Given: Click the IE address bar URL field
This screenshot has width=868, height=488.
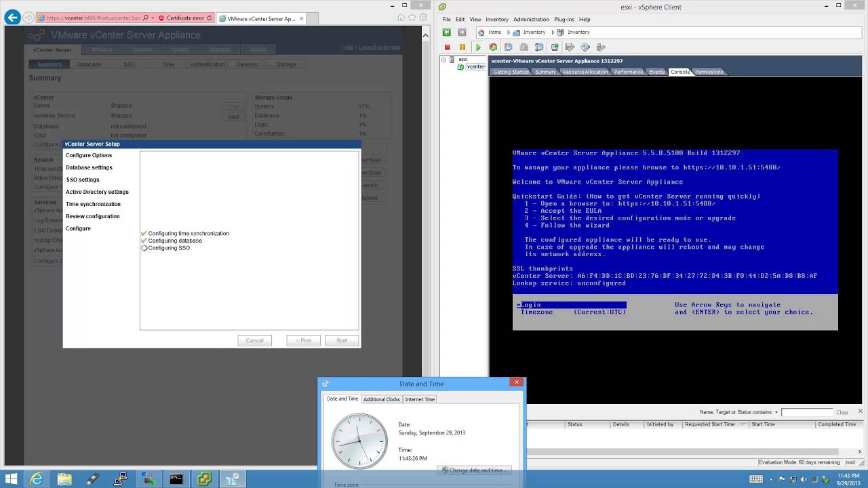Looking at the screenshot, I should coord(93,18).
